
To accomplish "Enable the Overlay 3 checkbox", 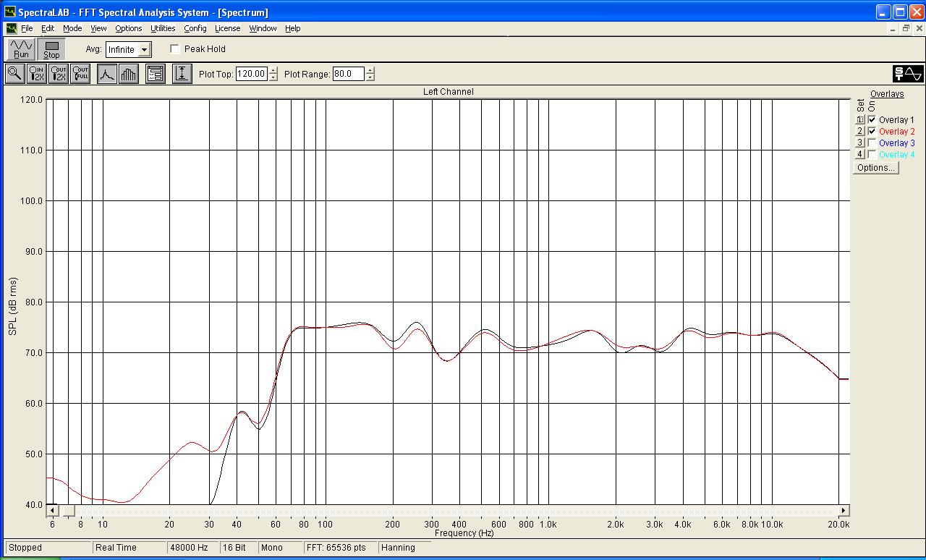I will tap(872, 143).
